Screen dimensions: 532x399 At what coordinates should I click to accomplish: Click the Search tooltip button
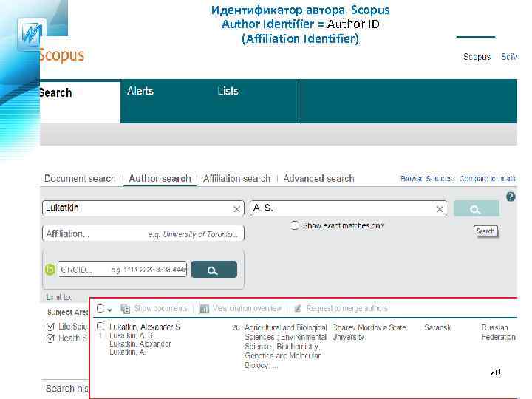(485, 231)
